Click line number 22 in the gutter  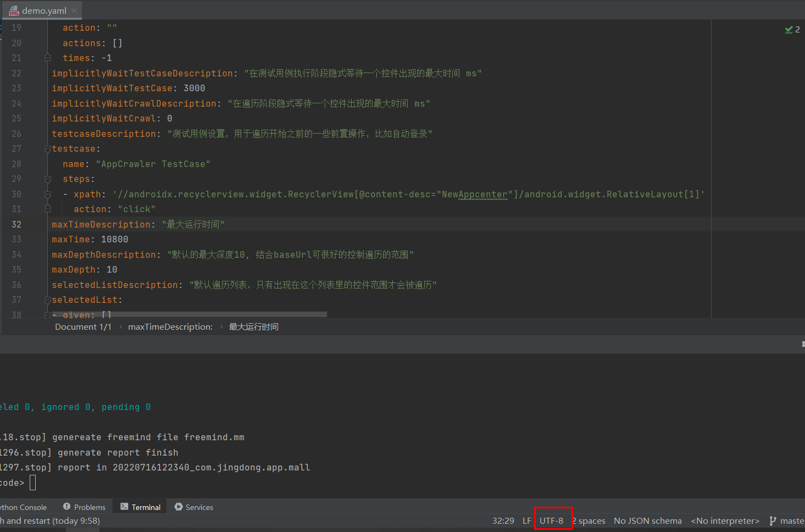coord(16,73)
